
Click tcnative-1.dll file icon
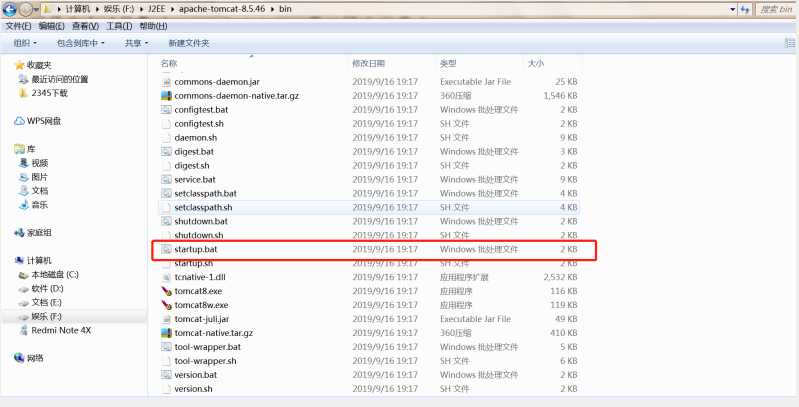tap(166, 277)
